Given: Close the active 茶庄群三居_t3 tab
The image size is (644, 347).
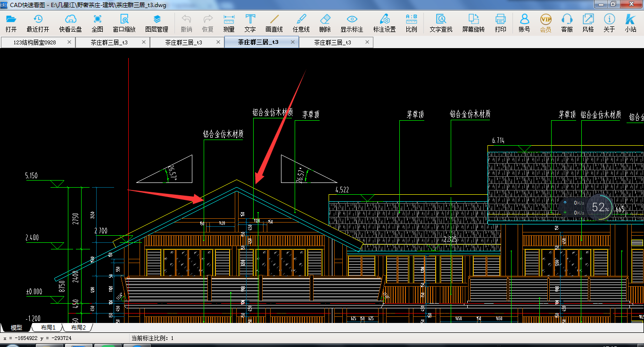Looking at the screenshot, I should pos(293,42).
